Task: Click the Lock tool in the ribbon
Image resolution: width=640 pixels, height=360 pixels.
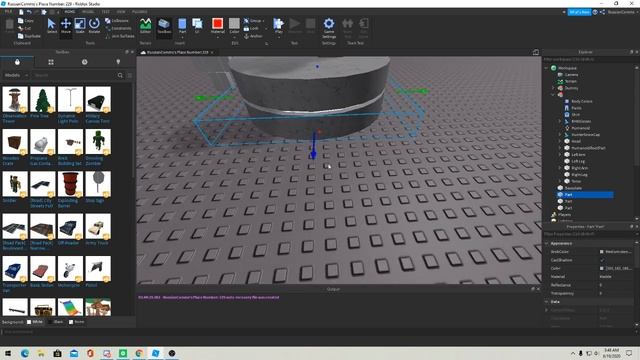Action: coord(251,28)
